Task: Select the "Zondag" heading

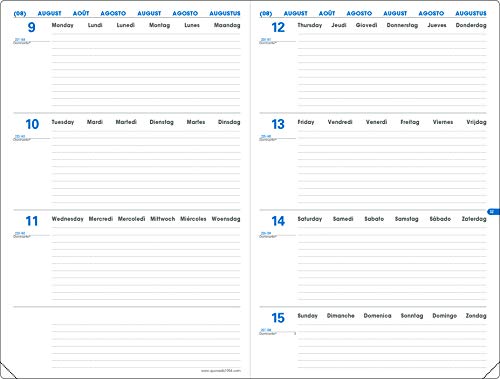Action: click(x=476, y=316)
